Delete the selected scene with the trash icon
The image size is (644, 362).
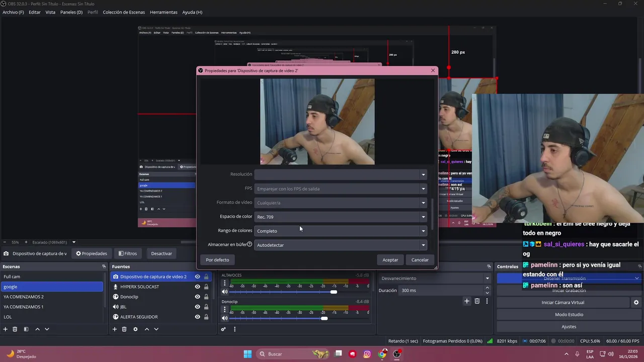15,329
